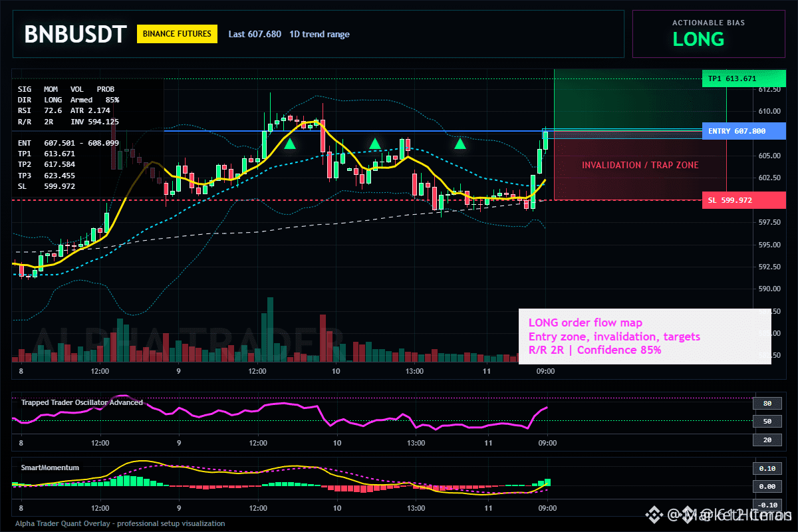Click the 'Last 607.680' price readout
The width and height of the screenshot is (798, 532).
(x=255, y=34)
